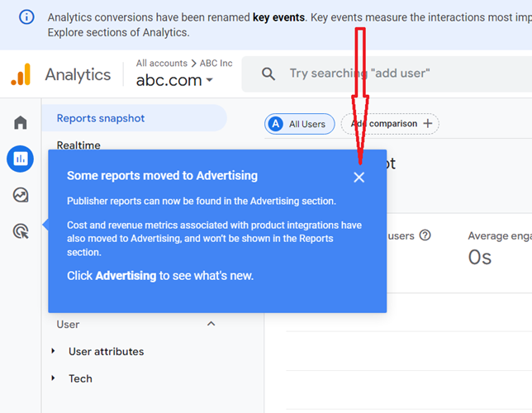Click the Average engagement metric label
The height and width of the screenshot is (413, 532).
pos(500,235)
